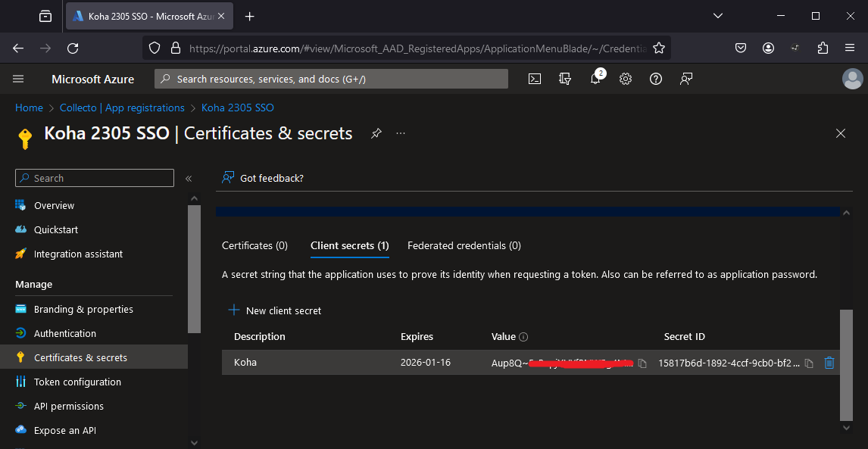
Task: Click the site padlock icon
Action: coord(176,48)
